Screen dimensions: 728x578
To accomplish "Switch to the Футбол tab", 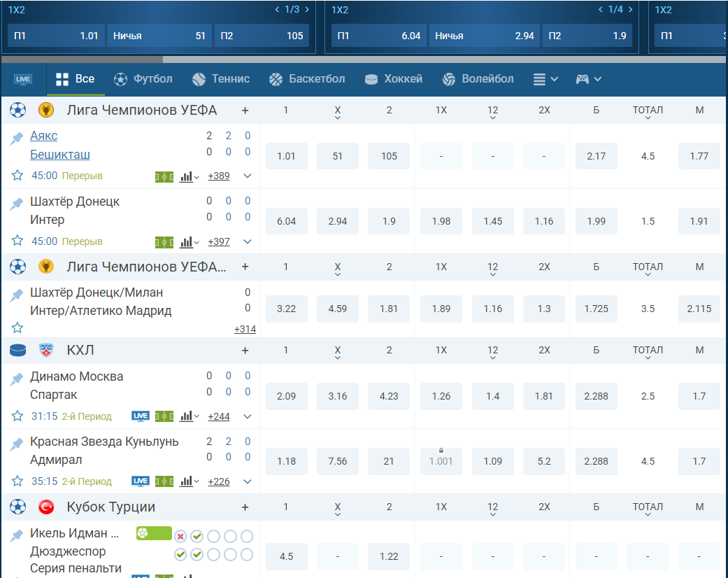I will coord(143,79).
